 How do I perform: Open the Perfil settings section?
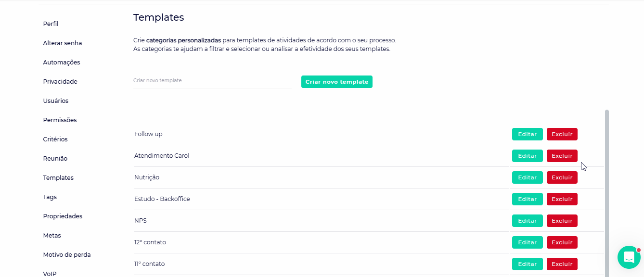51,24
